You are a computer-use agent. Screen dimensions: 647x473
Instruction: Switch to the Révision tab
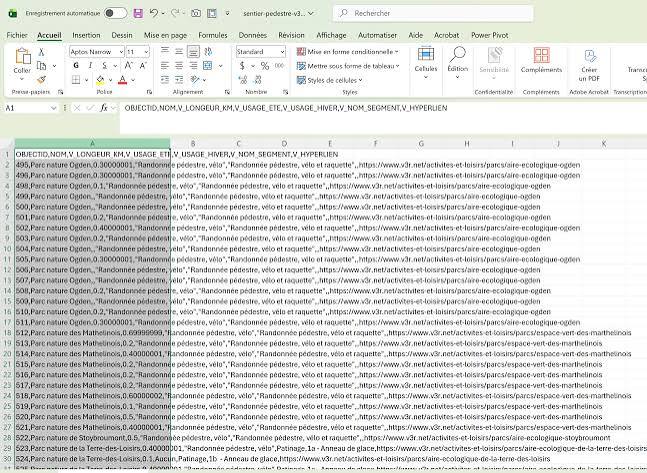coord(291,35)
